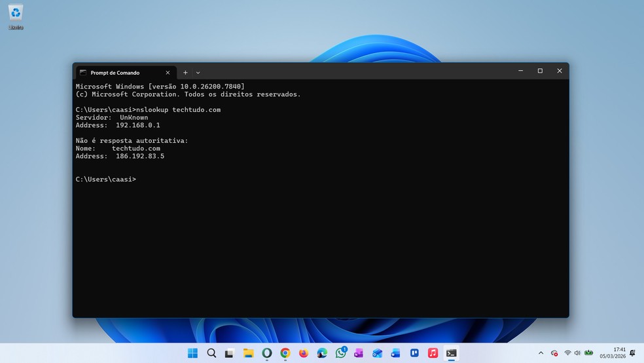Open taskbar Search

pyautogui.click(x=211, y=353)
